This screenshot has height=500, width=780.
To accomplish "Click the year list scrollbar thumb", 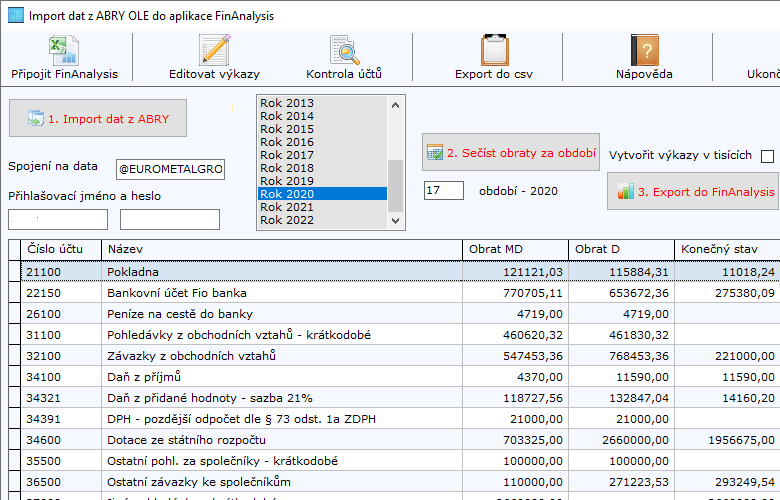I will coord(395,186).
